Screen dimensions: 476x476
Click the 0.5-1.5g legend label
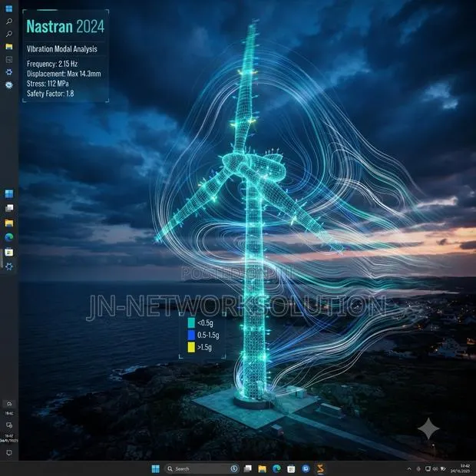(x=208, y=335)
